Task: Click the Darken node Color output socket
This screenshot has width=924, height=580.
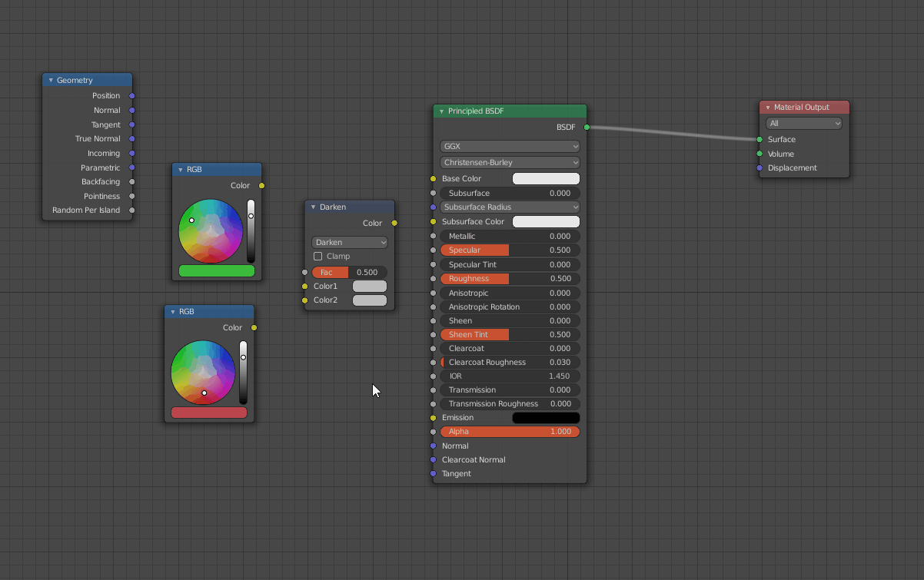Action: pos(394,223)
